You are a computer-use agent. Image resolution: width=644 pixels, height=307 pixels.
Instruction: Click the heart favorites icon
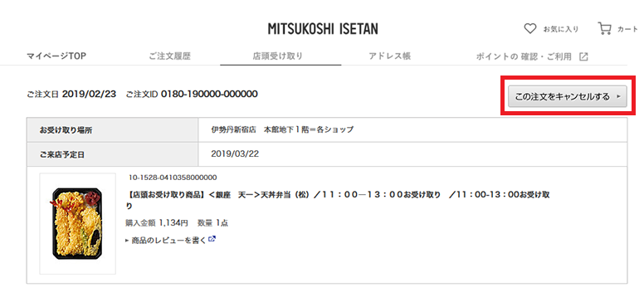(x=530, y=29)
